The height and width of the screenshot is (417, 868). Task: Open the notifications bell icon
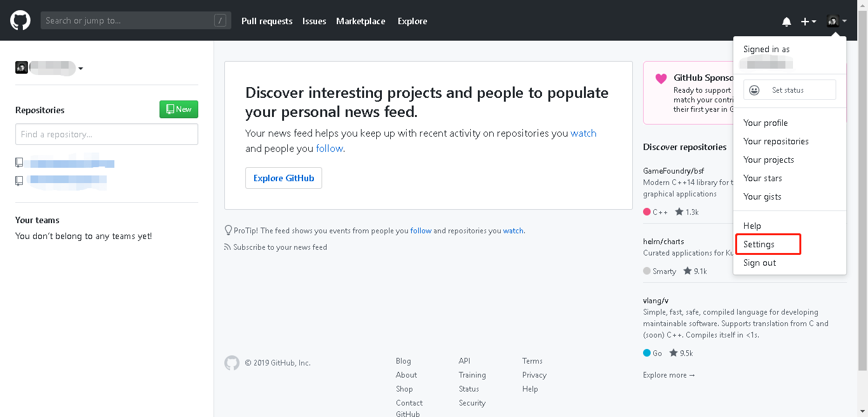(x=787, y=22)
